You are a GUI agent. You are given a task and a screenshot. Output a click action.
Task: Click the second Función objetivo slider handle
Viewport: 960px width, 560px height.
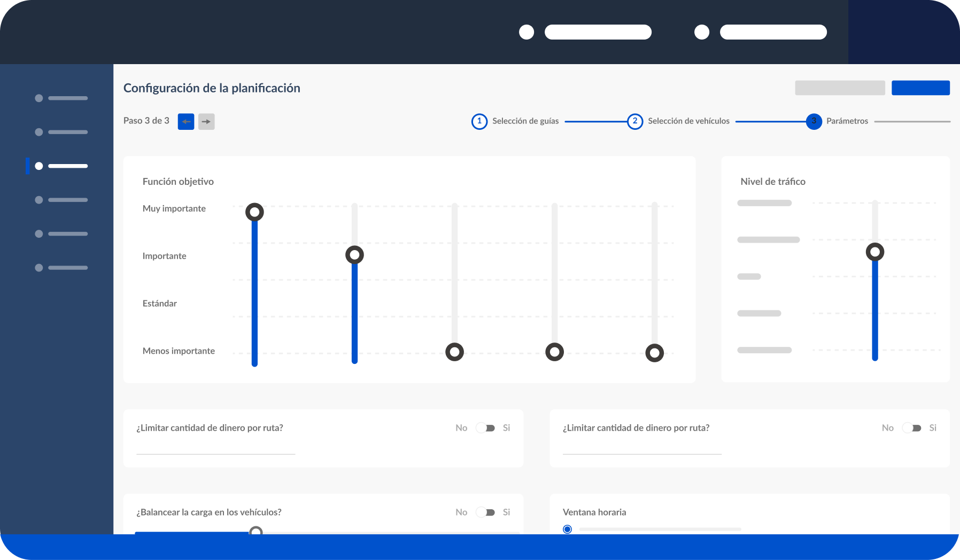tap(354, 255)
